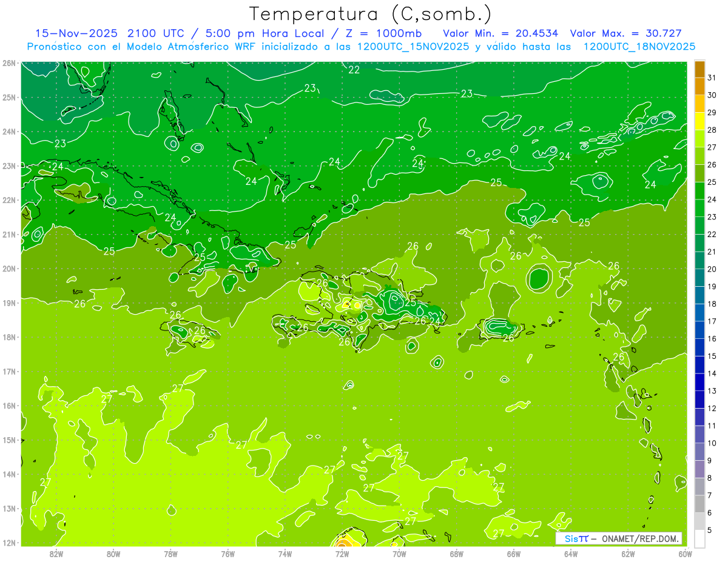Viewport: 728px width, 562px height.
Task: Click the 23N latitude axis label
Action: [x=8, y=166]
